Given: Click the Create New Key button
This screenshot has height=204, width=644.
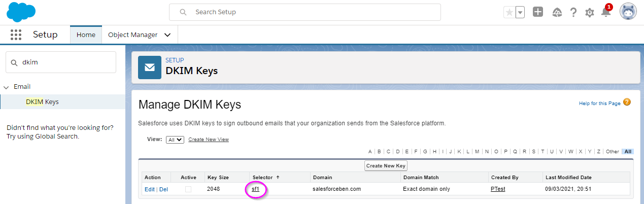Looking at the screenshot, I should (386, 165).
